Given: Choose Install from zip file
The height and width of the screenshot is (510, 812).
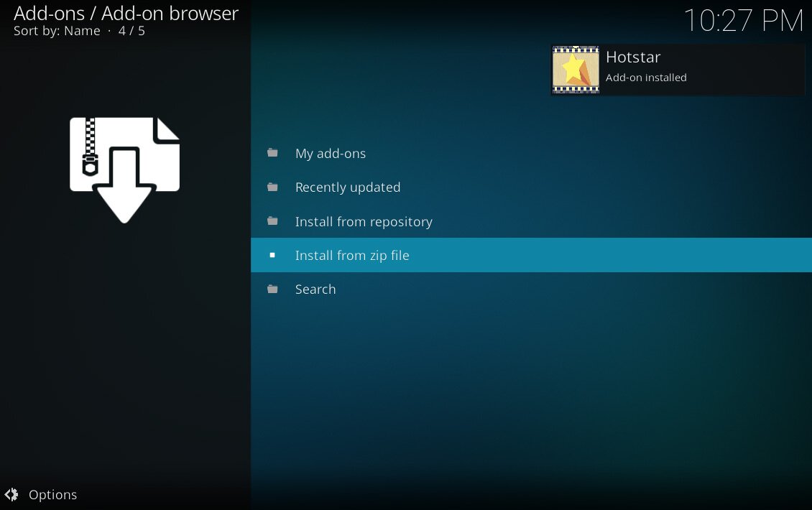Looking at the screenshot, I should [531, 255].
